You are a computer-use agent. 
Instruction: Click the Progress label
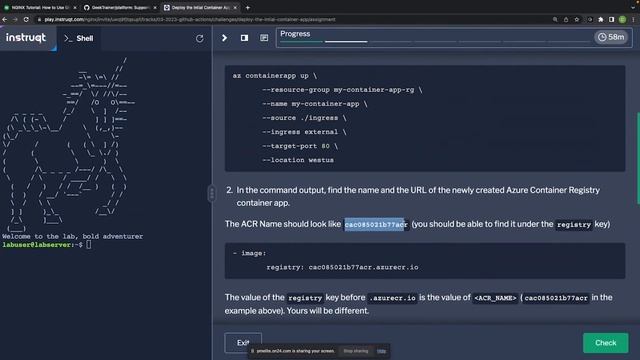(295, 34)
